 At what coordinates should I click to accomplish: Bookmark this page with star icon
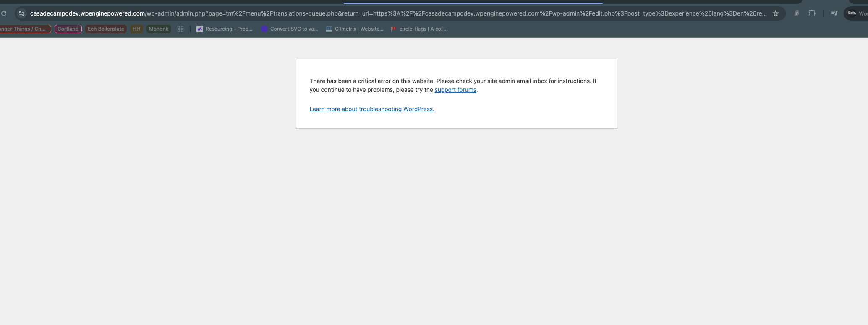[776, 13]
